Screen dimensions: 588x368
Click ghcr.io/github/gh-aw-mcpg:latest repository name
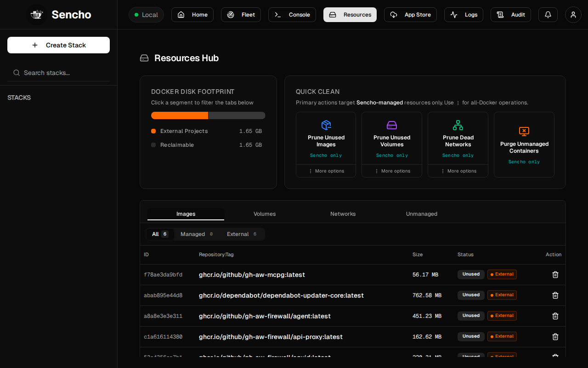252,275
